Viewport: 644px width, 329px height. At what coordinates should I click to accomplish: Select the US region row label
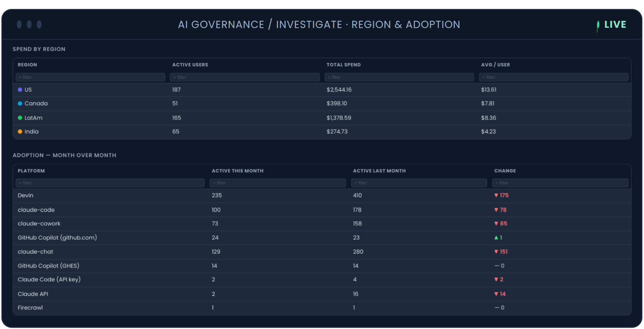point(28,90)
